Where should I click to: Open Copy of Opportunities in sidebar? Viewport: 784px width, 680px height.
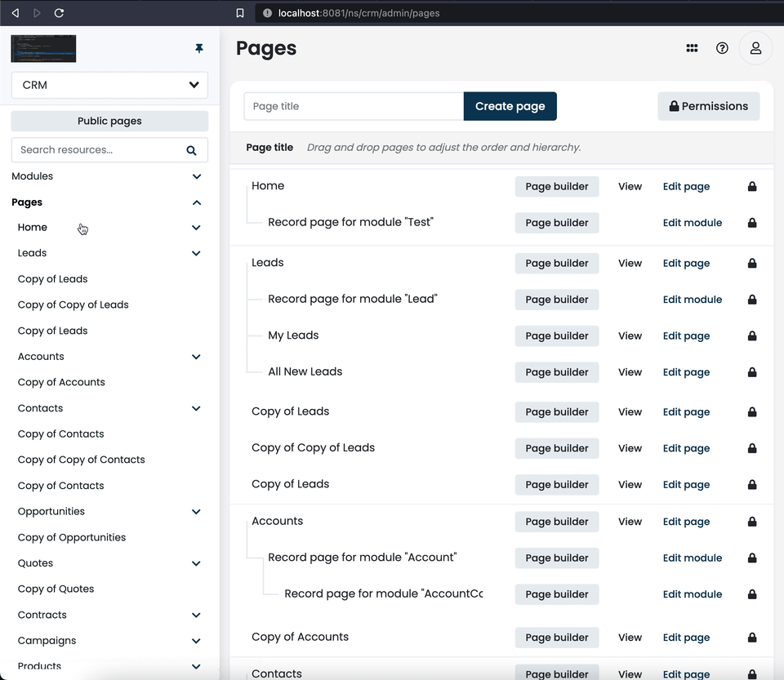click(x=72, y=538)
